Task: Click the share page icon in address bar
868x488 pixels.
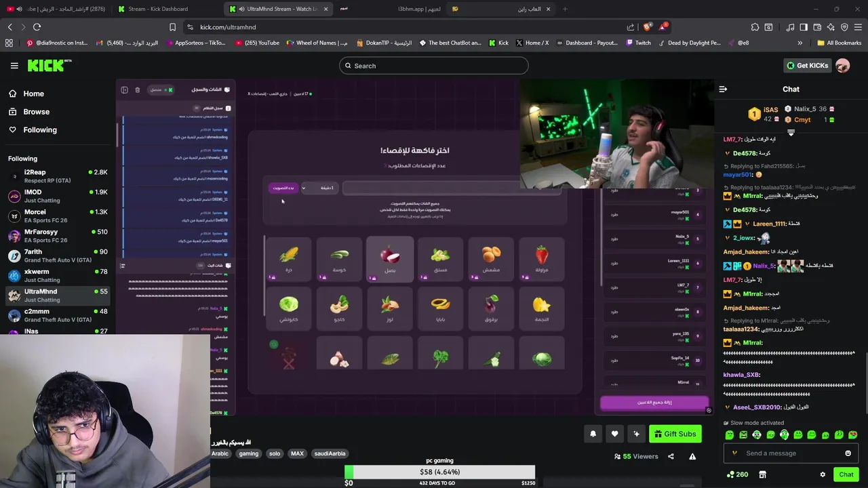Action: [631, 27]
